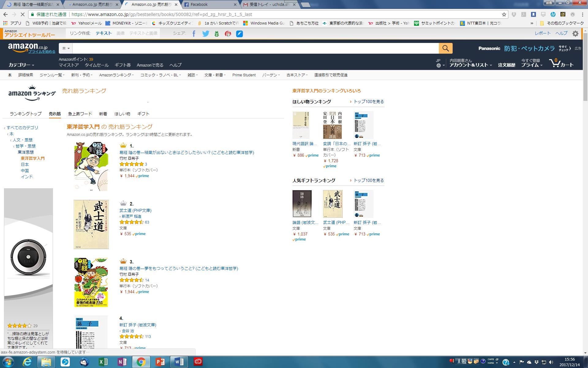The width and height of the screenshot is (588, 368).
Task: Go back with browser back arrow
Action: (x=6, y=14)
